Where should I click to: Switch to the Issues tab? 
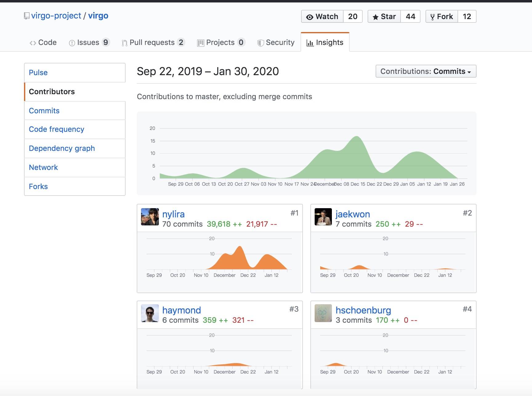89,42
